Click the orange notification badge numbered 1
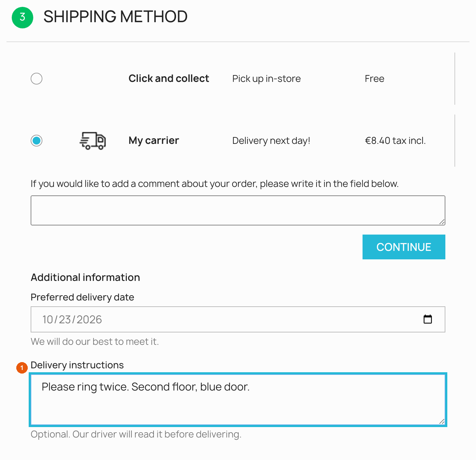Screen dimensions: 476x460 [22, 368]
